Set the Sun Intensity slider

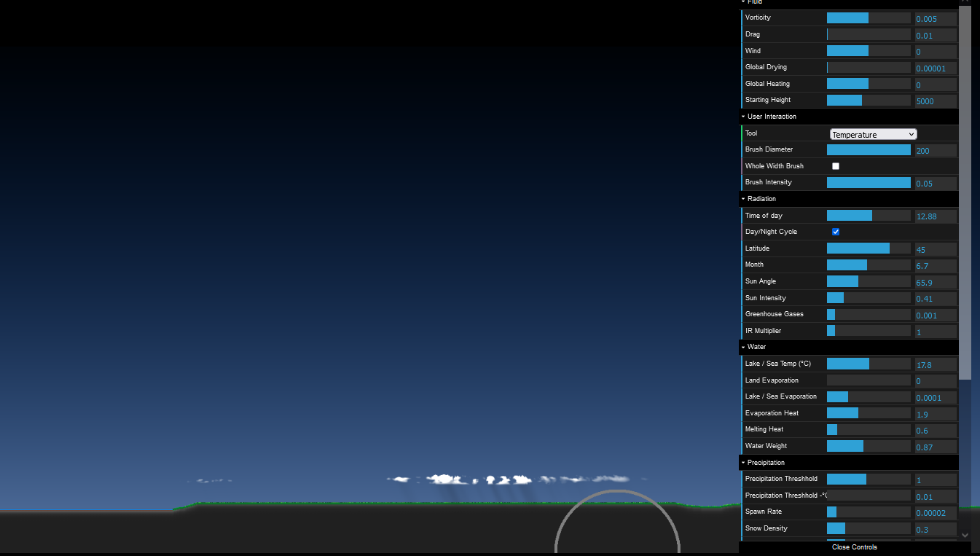pos(869,298)
